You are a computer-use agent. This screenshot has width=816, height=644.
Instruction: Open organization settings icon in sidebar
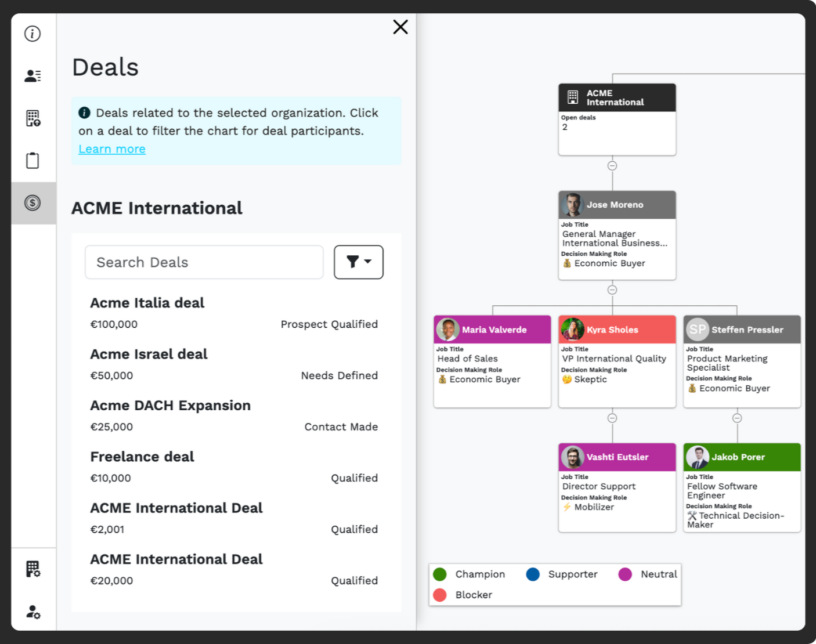33,569
